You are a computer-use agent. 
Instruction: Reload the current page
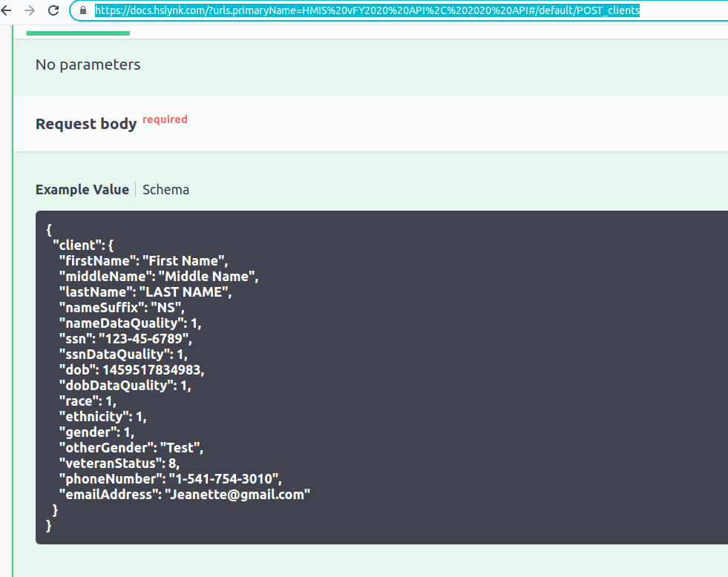52,10
